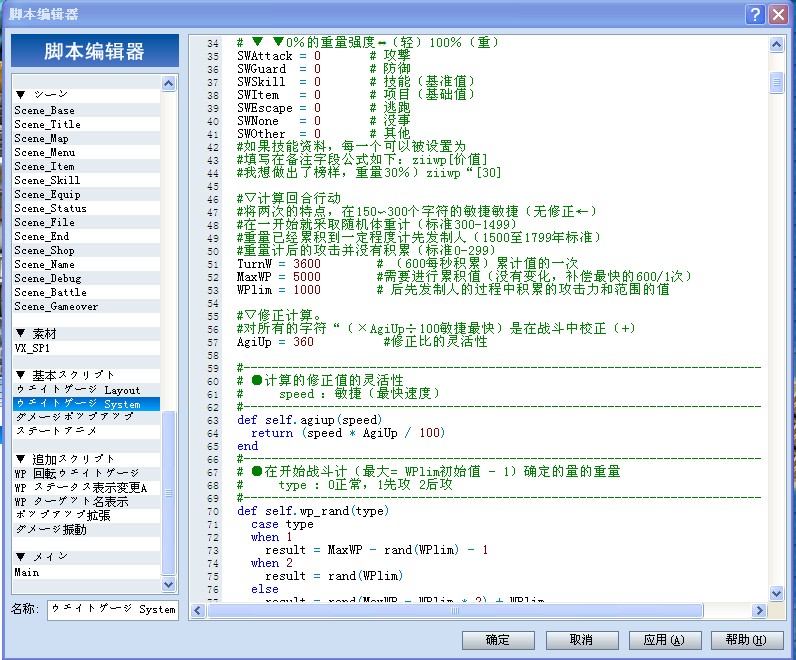Select the WP ターゲット名表示 script
796x660 pixels.
pyautogui.click(x=87, y=502)
